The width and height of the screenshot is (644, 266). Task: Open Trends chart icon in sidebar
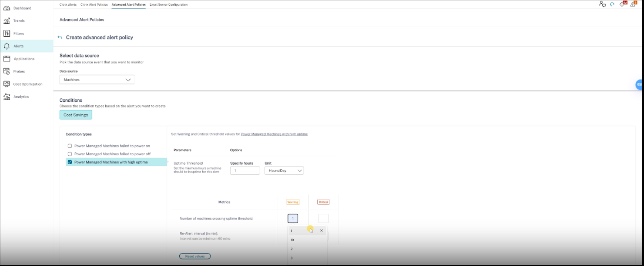click(6, 21)
